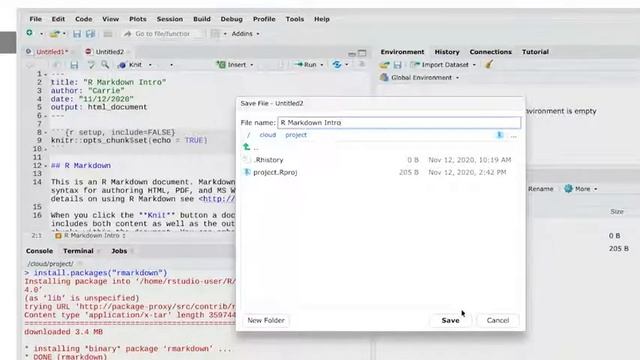Viewport: 640px width, 360px height.
Task: Open the Profile menu
Action: [x=264, y=19]
